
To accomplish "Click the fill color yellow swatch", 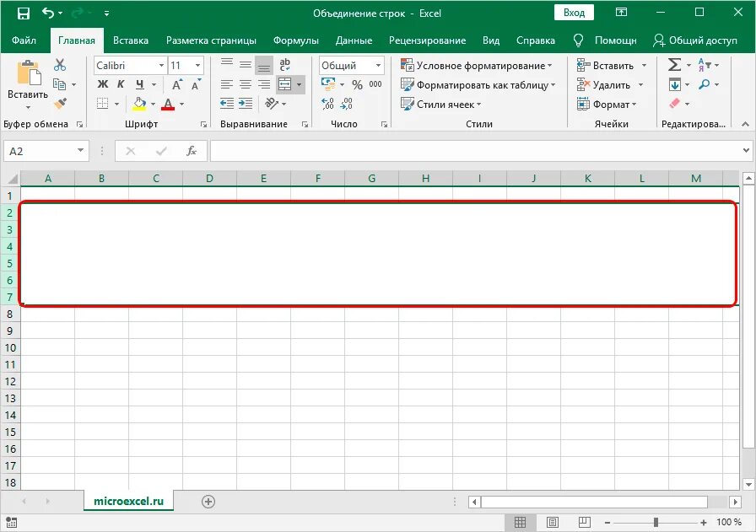I will point(139,104).
